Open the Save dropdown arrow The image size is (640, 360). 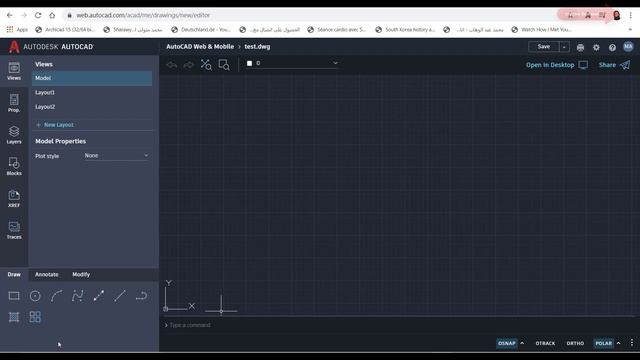point(564,47)
